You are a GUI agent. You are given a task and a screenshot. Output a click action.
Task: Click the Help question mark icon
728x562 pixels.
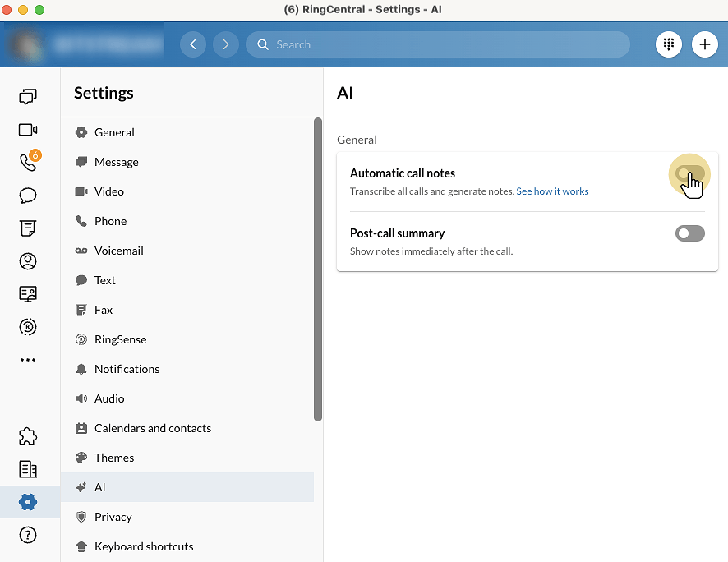(28, 535)
